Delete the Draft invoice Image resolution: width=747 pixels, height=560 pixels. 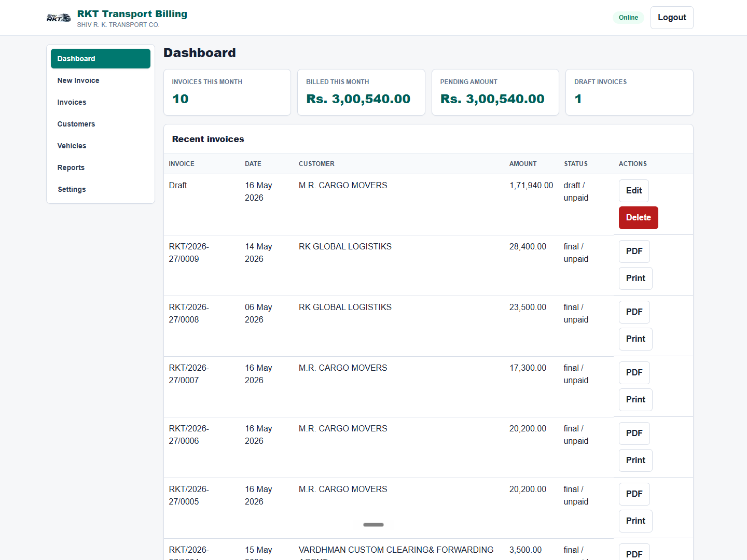[x=638, y=218]
